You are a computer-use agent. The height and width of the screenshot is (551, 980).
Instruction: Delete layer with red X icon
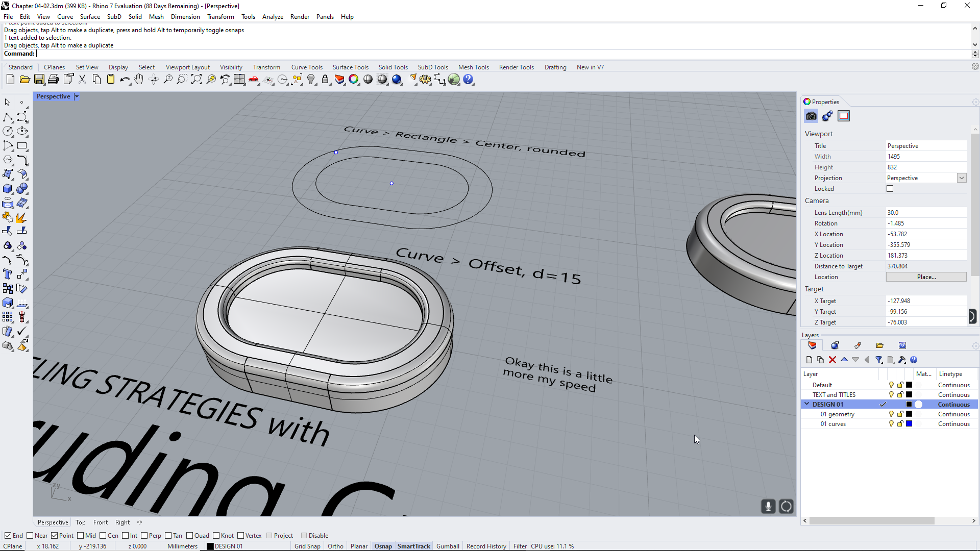[832, 360]
